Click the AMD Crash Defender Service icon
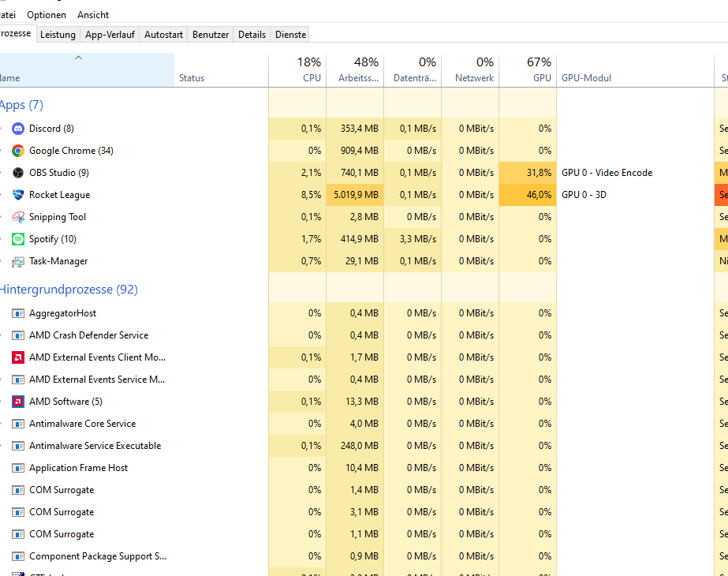The image size is (728, 576). pyautogui.click(x=18, y=335)
